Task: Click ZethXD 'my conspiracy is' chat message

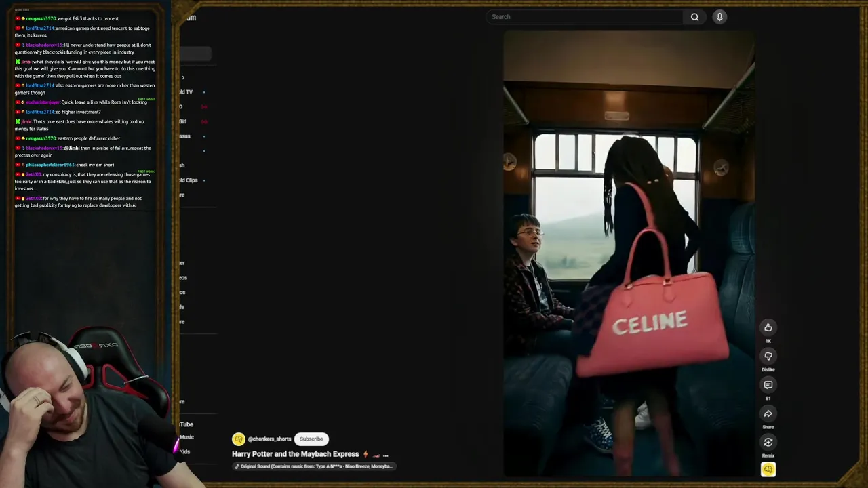Action: [x=83, y=181]
